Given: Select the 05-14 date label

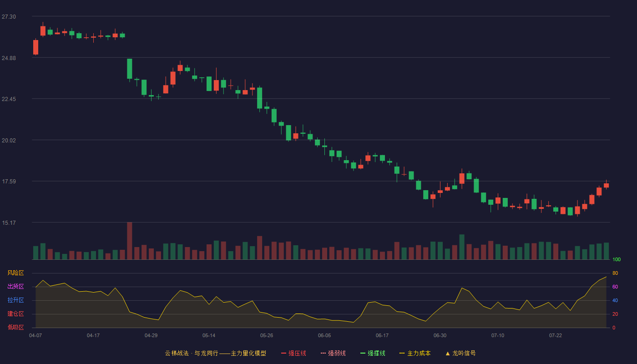Looking at the screenshot, I should (x=209, y=335).
